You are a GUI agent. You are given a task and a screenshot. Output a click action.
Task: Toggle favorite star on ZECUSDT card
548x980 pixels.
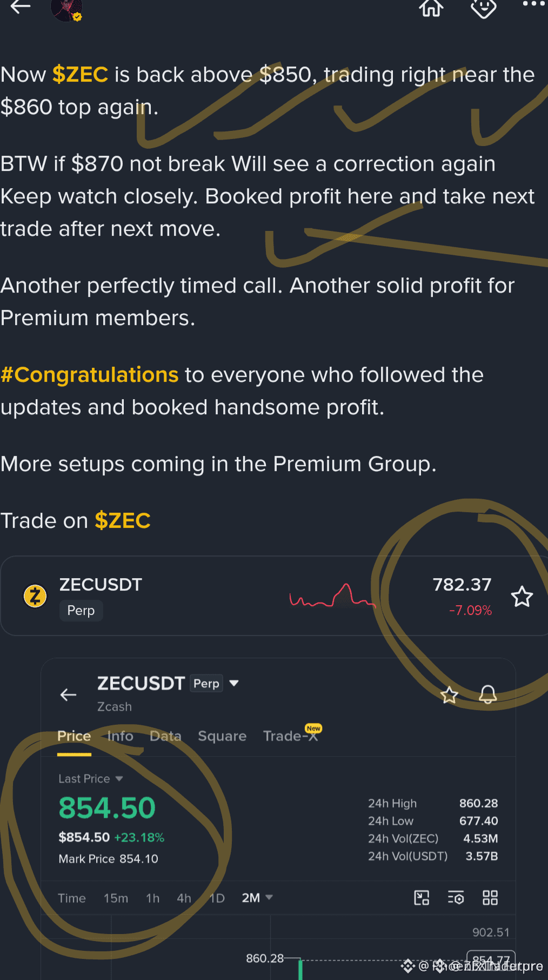coord(522,597)
